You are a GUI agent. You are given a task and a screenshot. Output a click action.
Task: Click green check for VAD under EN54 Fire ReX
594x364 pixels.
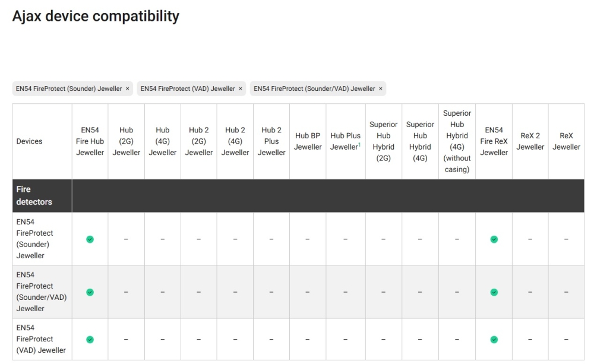[494, 340]
